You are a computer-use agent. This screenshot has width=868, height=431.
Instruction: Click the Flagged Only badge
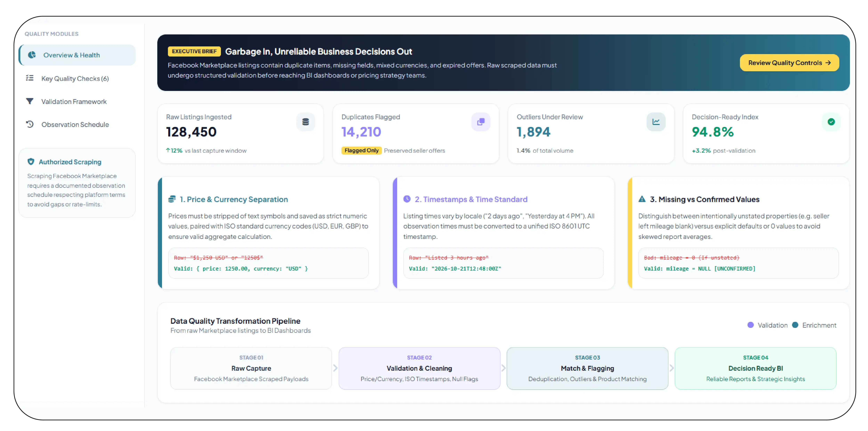(361, 150)
